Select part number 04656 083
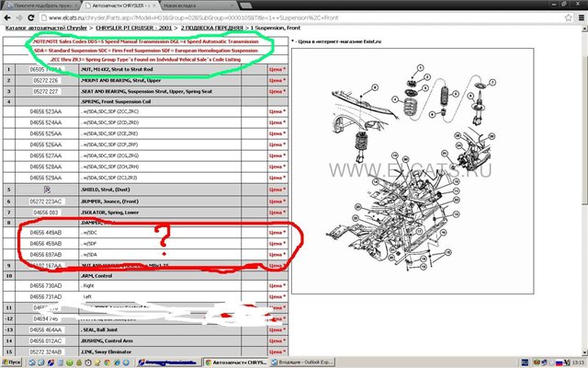This screenshot has height=368, width=588. tap(46, 213)
